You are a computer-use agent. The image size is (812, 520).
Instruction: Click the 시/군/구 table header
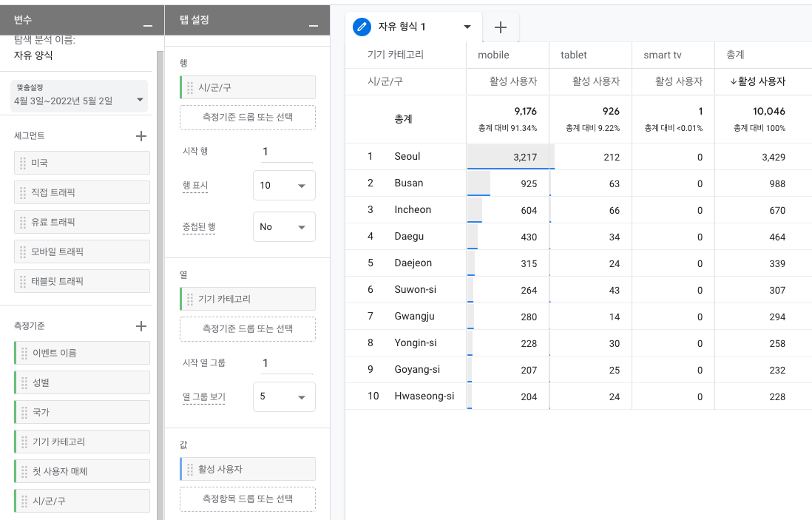[x=385, y=81]
